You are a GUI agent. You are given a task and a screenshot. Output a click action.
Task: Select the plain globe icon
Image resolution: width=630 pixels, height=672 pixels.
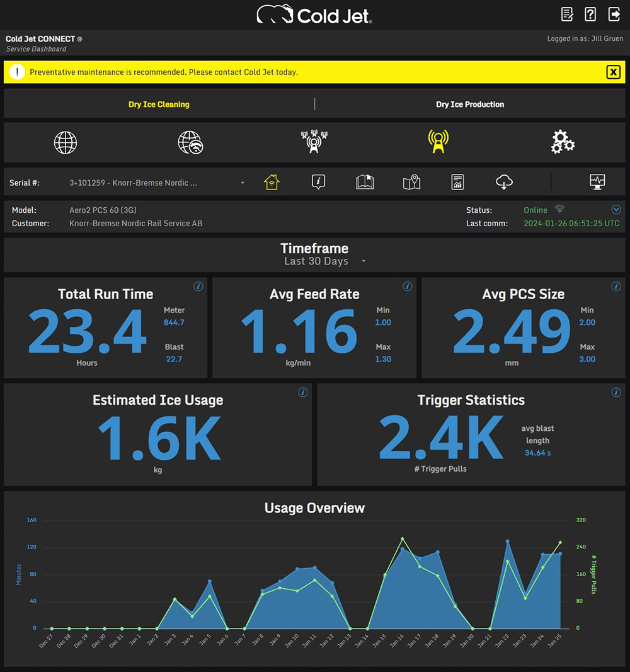point(66,142)
